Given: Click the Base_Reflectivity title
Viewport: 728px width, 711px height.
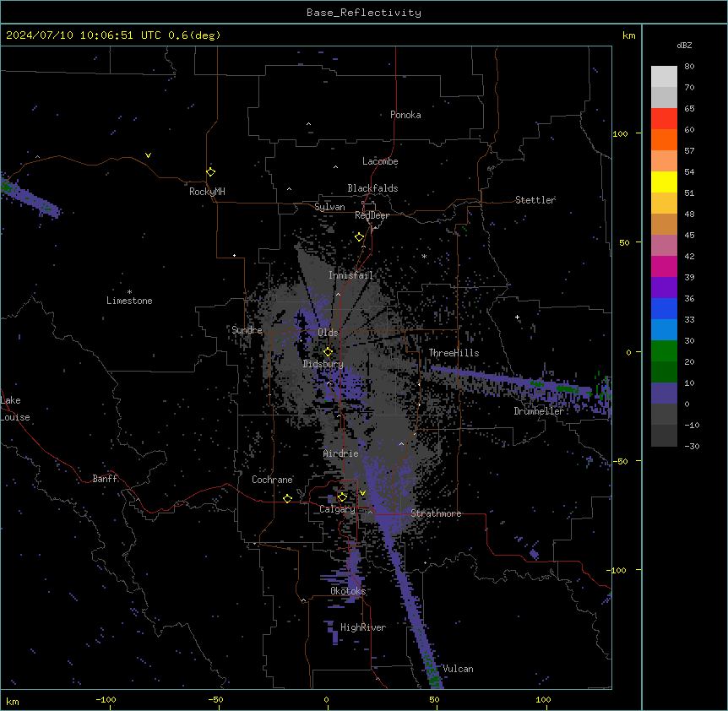Looking at the screenshot, I should coord(364,13).
